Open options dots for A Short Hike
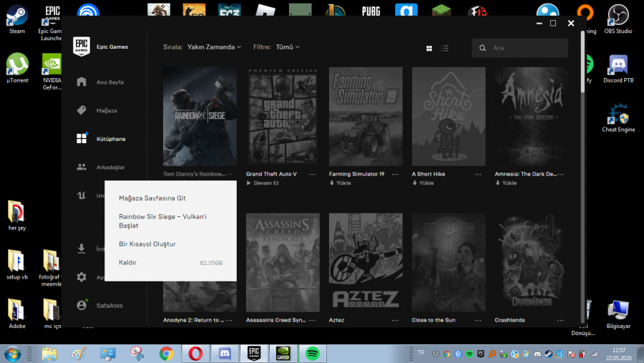Viewport: 644px width, 363px height. pyautogui.click(x=478, y=174)
